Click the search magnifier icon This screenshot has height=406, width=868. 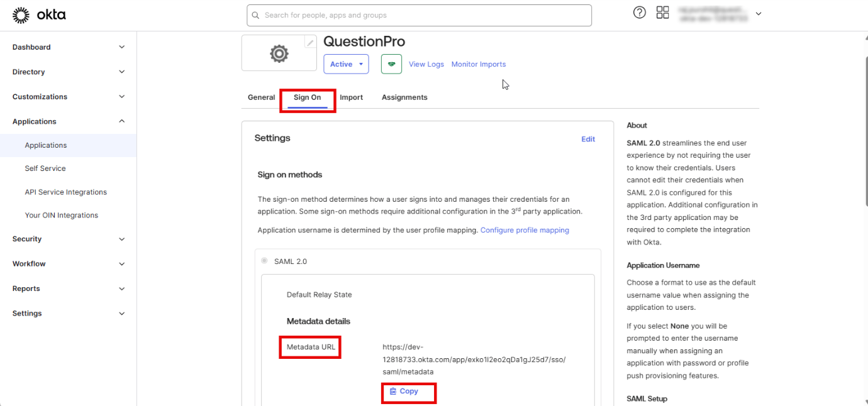pyautogui.click(x=255, y=15)
